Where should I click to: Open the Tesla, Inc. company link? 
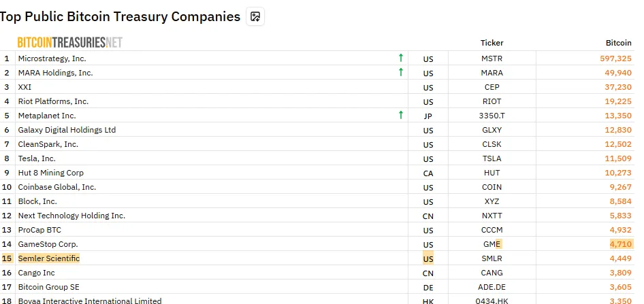(x=37, y=158)
